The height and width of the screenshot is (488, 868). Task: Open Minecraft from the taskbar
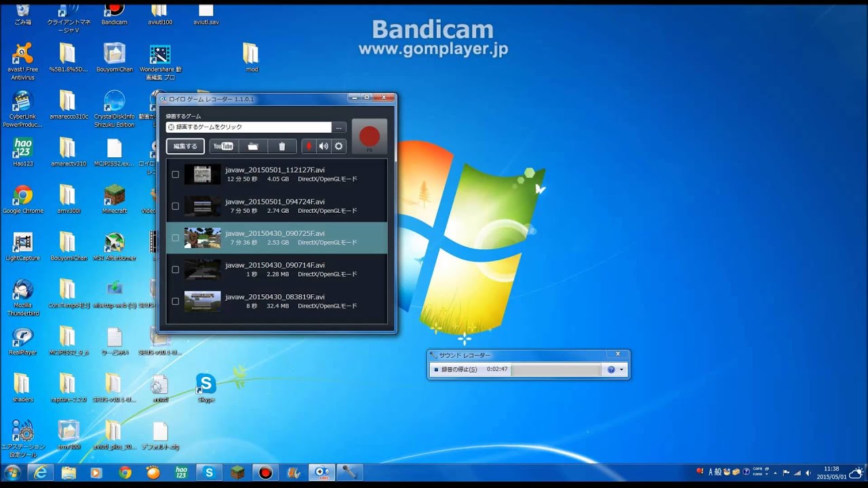[x=236, y=472]
